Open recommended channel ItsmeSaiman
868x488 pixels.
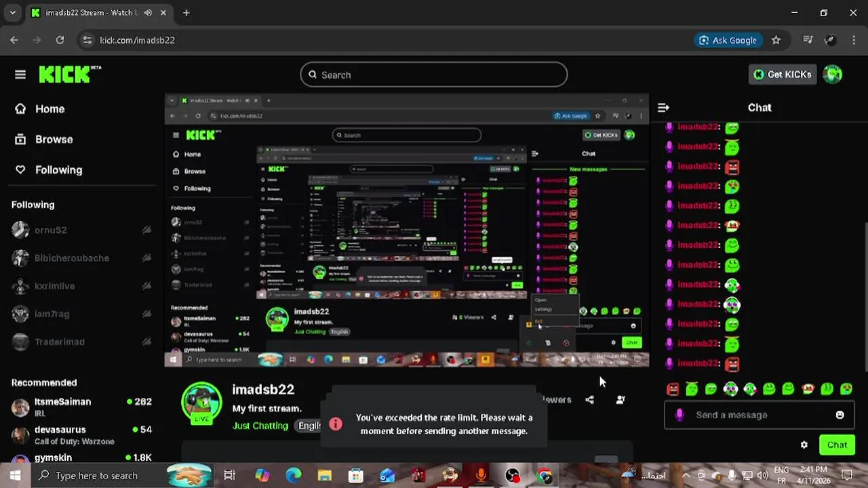coord(81,407)
